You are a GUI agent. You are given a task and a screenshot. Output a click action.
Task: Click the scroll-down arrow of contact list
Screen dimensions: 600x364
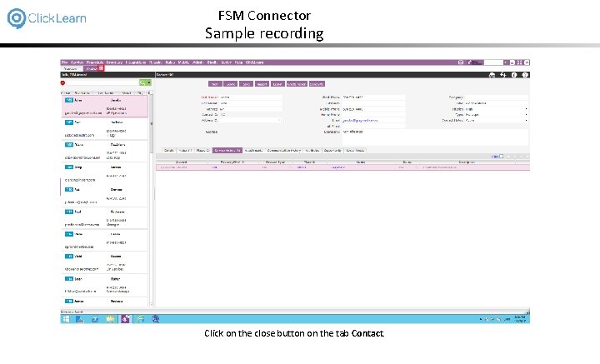pos(151,304)
